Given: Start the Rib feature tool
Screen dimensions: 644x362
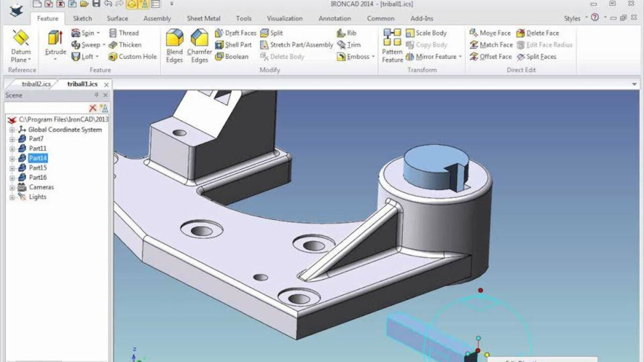Looking at the screenshot, I should (348, 32).
